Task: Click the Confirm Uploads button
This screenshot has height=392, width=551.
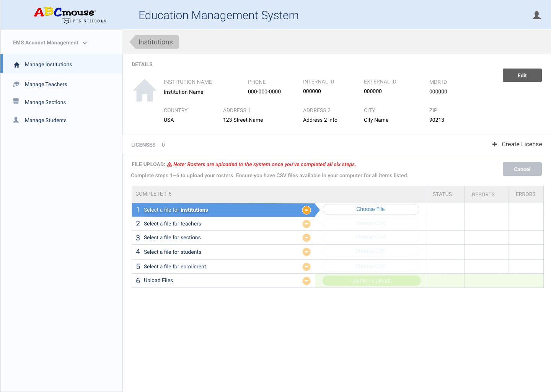Action: pos(372,281)
